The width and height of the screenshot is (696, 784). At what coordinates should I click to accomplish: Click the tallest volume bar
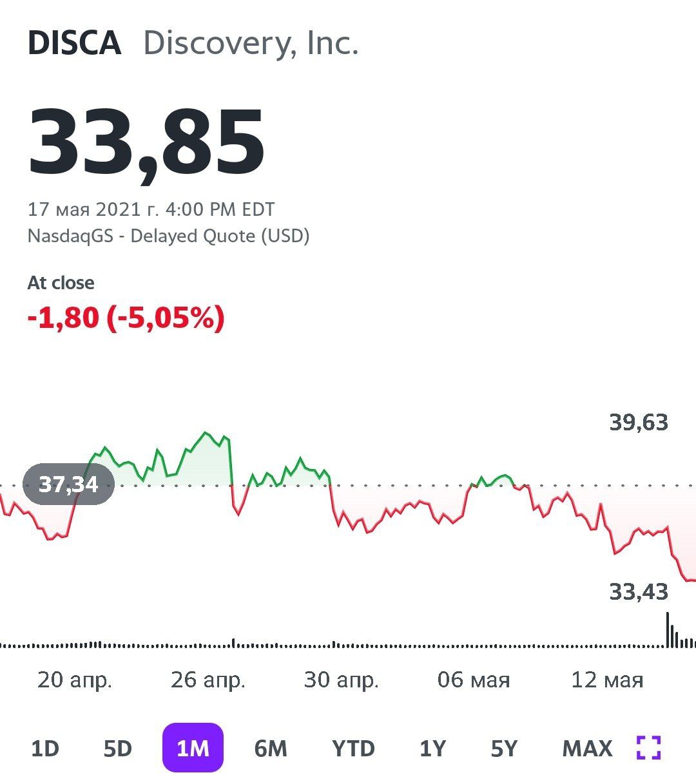point(668,629)
